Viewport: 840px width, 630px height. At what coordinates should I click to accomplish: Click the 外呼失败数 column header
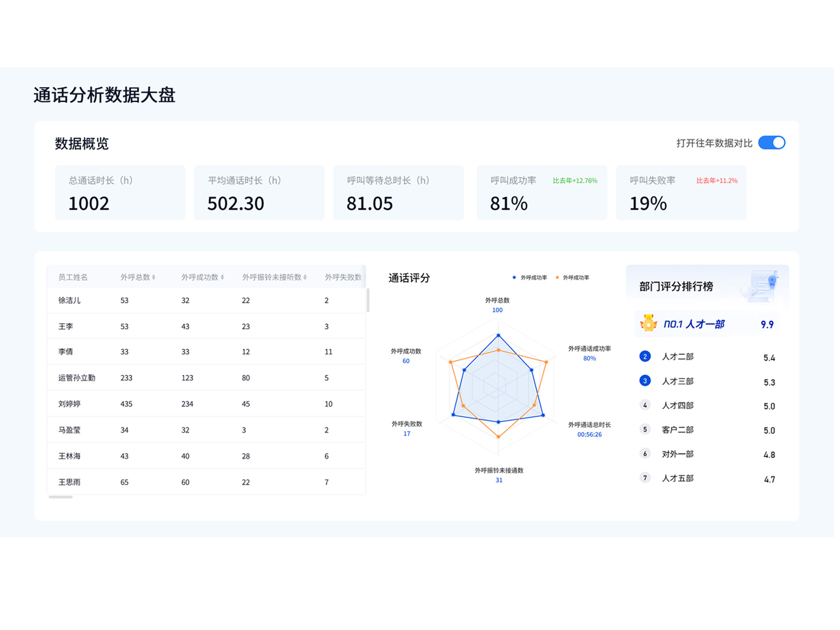[343, 277]
